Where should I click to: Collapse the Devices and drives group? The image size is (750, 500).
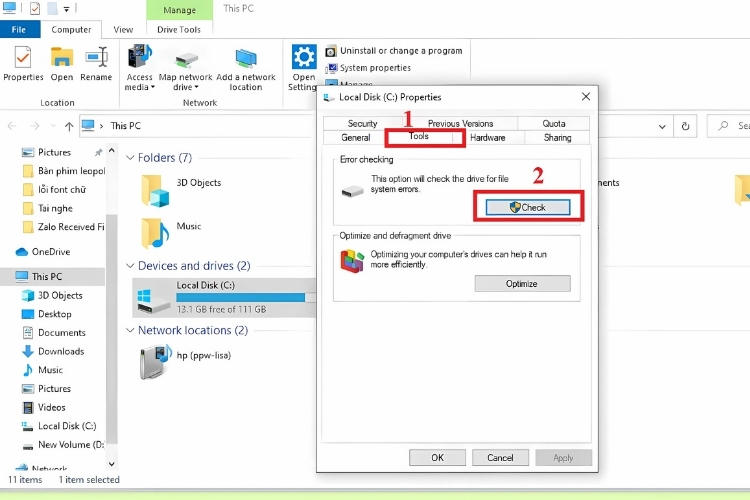point(130,266)
